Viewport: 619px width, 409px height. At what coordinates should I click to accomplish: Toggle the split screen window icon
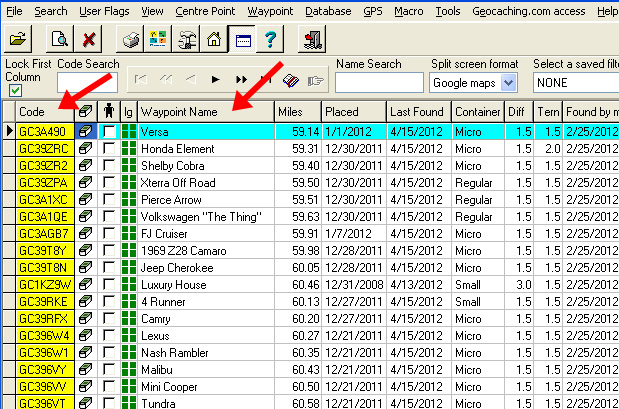tap(242, 39)
